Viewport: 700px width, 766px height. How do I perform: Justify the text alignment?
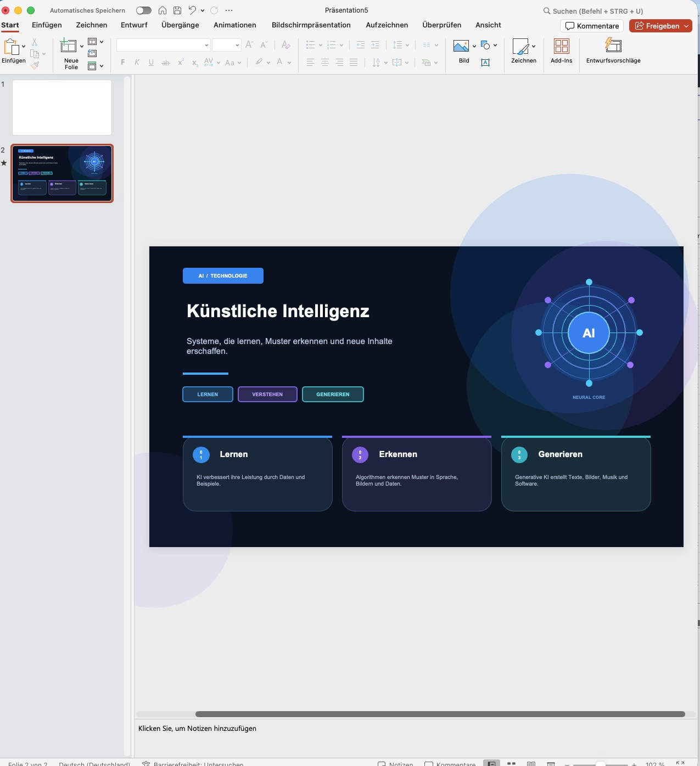tap(354, 63)
